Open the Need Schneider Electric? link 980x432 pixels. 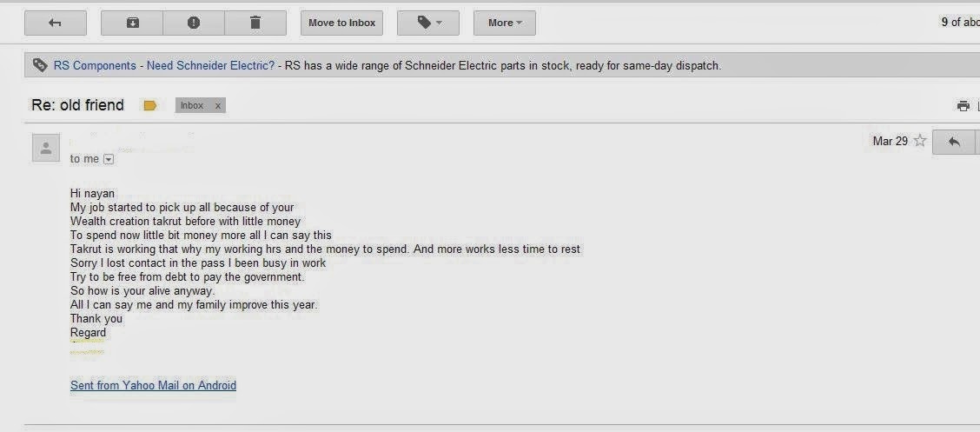[210, 66]
